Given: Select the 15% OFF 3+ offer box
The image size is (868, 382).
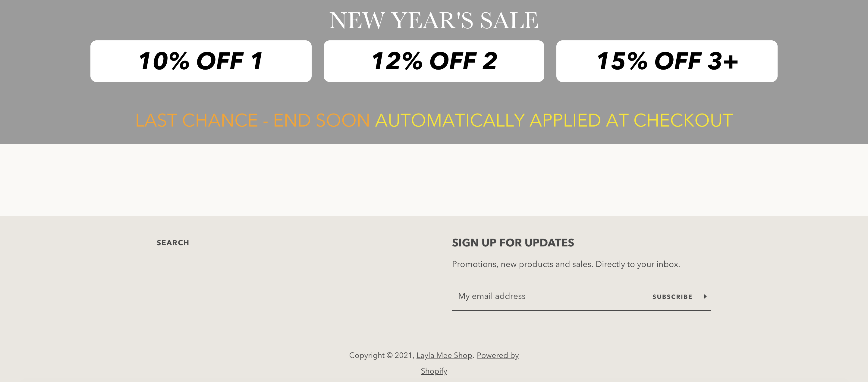Looking at the screenshot, I should pyautogui.click(x=666, y=61).
